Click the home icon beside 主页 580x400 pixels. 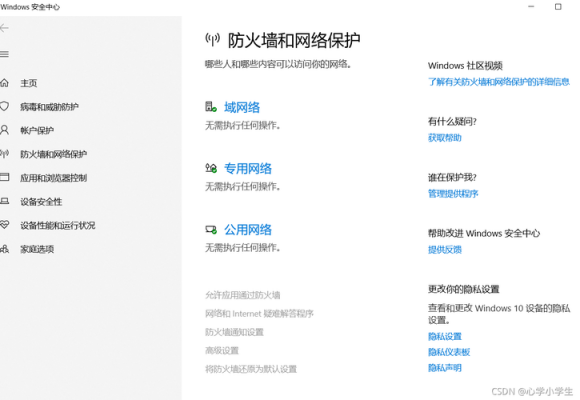coord(4,83)
